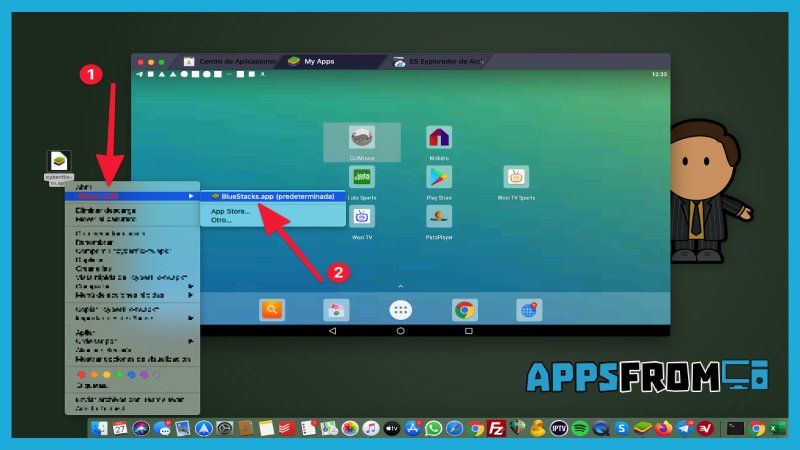Apply the purple tag color
Image resolution: width=800 pixels, height=450 pixels.
click(144, 374)
